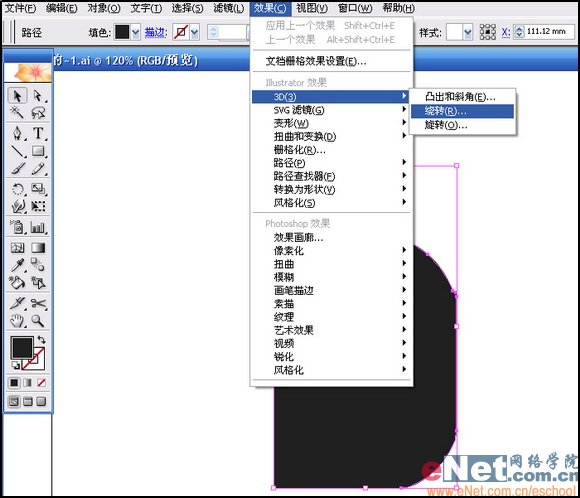Image resolution: width=580 pixels, height=498 pixels.
Task: Select the Zoom magnifier tool
Action: [38, 320]
